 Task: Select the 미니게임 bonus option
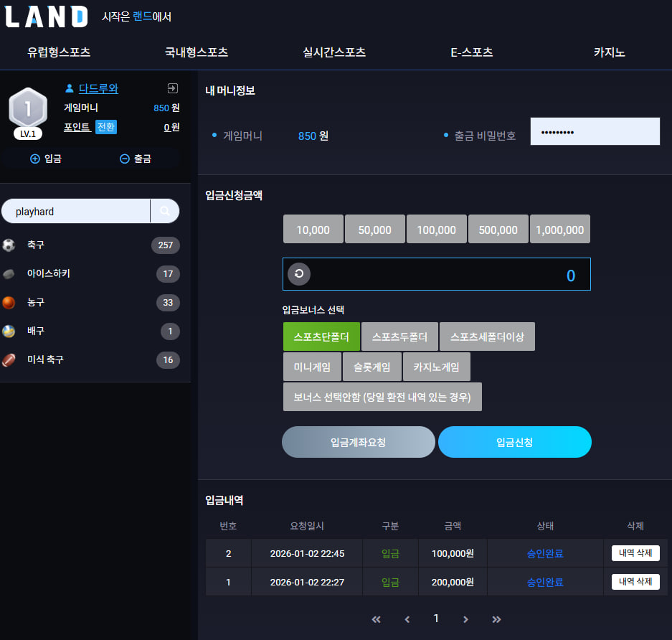312,367
